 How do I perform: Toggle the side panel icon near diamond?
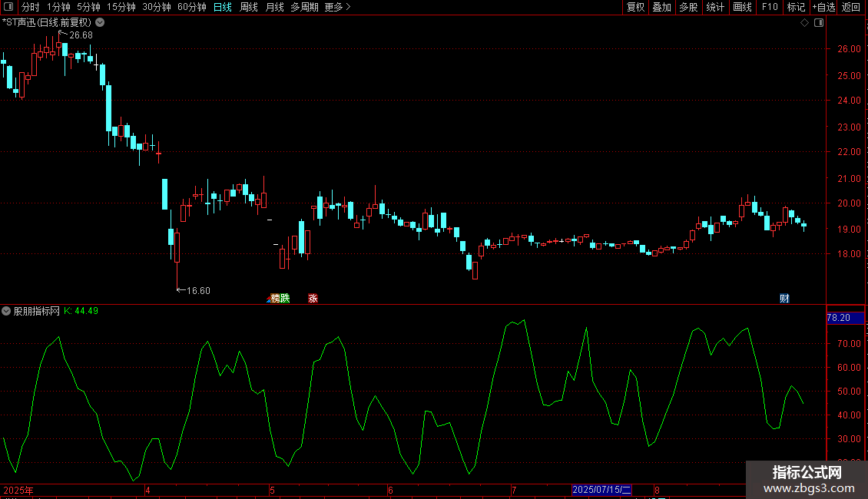pos(819,23)
